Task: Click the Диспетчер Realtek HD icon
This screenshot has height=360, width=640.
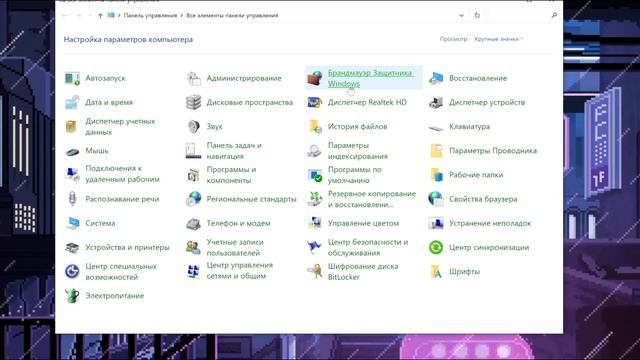Action: pyautogui.click(x=315, y=102)
